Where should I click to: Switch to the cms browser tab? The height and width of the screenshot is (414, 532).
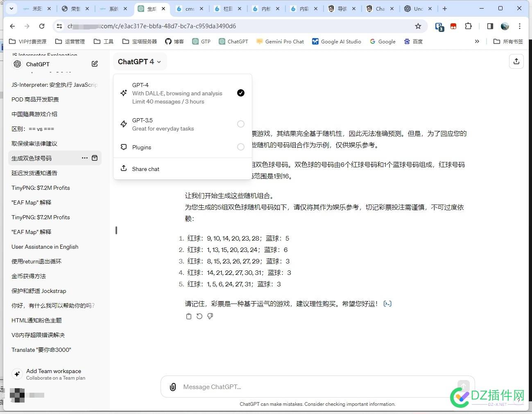pos(190,9)
